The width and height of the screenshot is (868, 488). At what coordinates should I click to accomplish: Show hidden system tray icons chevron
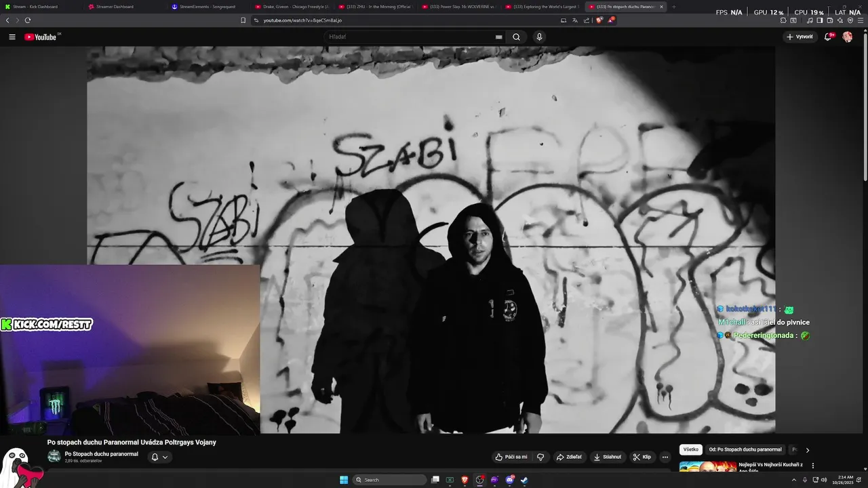click(794, 480)
